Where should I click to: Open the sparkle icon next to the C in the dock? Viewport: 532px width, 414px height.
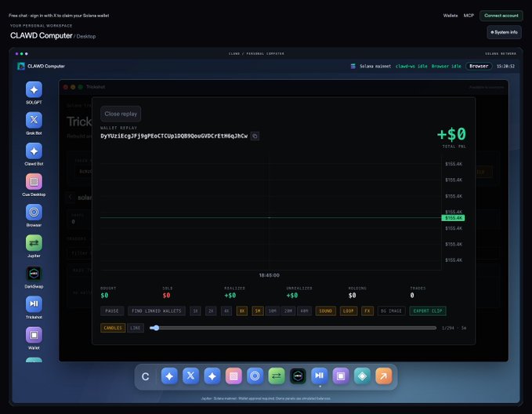click(x=169, y=376)
